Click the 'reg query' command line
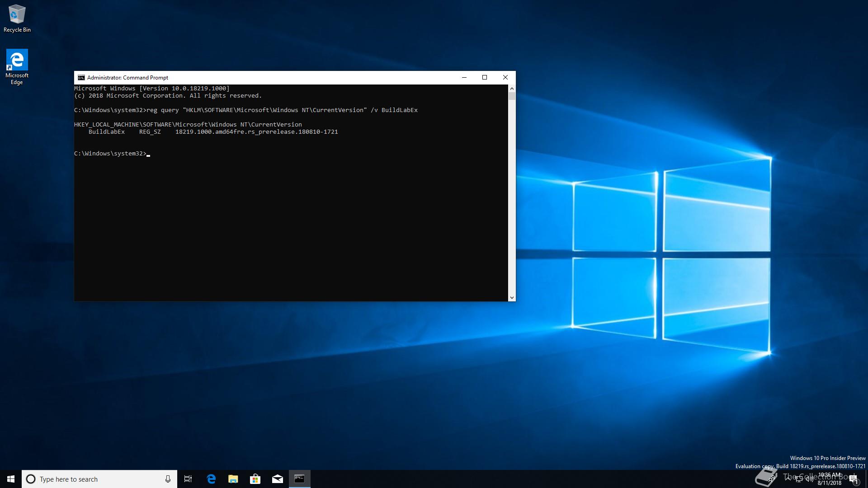The image size is (868, 488). pyautogui.click(x=246, y=110)
